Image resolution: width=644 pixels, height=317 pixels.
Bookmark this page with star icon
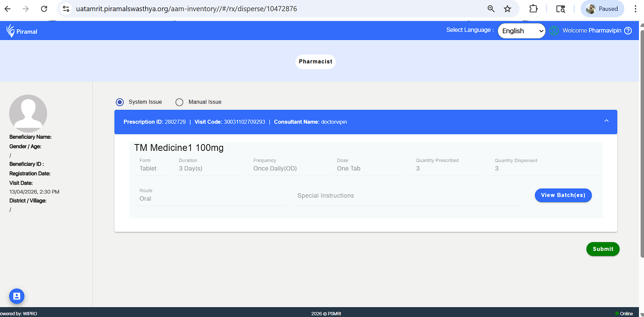507,9
